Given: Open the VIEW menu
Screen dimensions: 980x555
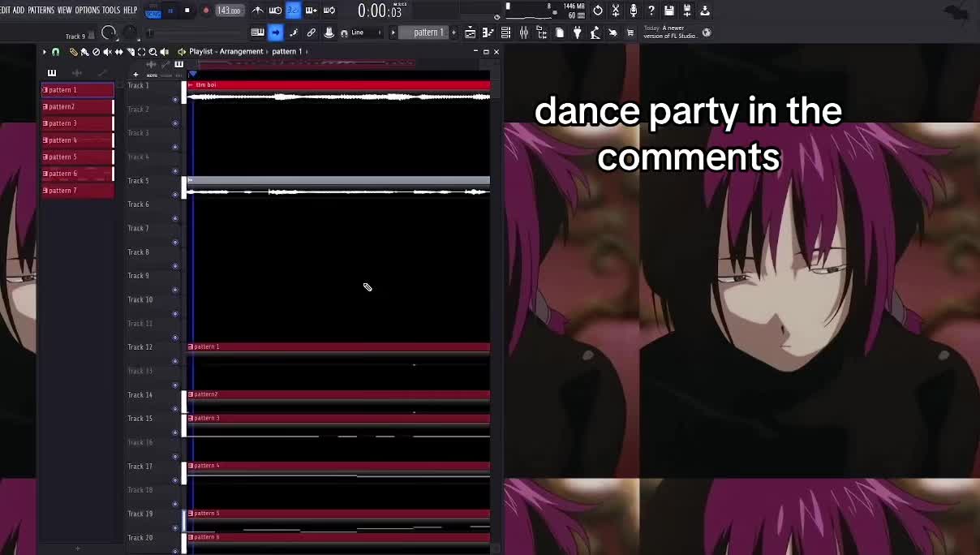Looking at the screenshot, I should tap(65, 10).
